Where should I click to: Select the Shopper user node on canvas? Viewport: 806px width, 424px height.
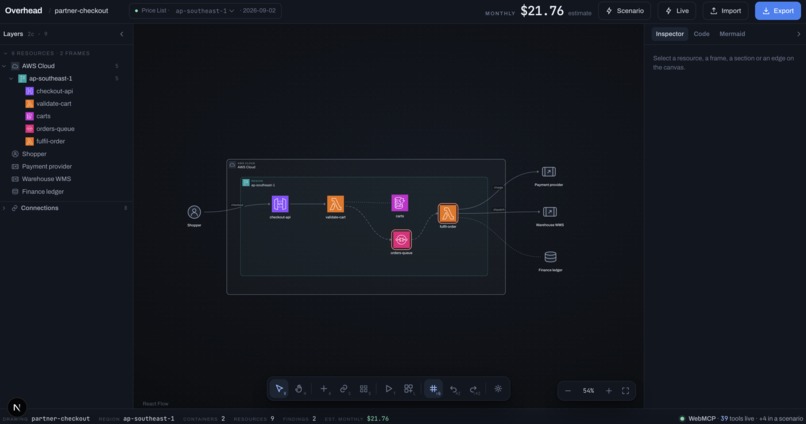194,212
